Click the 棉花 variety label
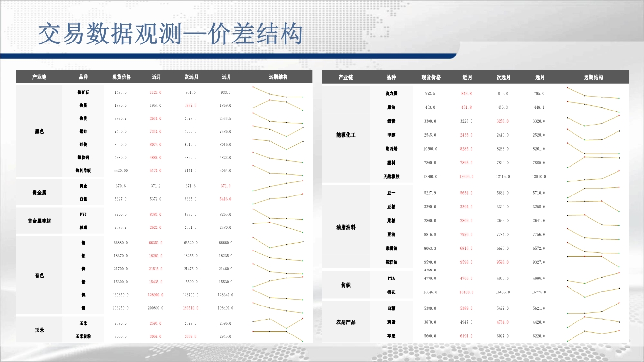Image resolution: width=644 pixels, height=362 pixels. point(391,292)
